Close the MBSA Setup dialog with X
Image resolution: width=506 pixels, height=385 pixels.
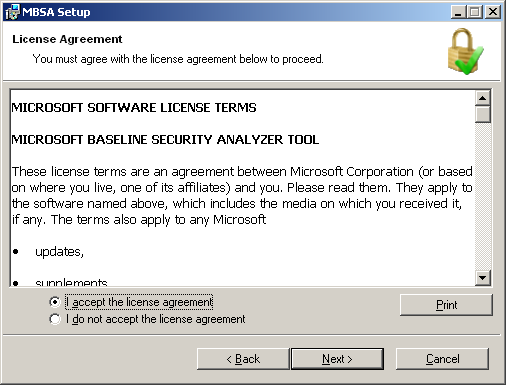point(493,12)
